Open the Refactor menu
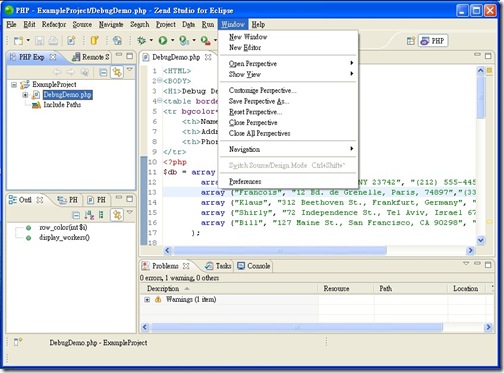This screenshot has height=373, width=504. (54, 24)
